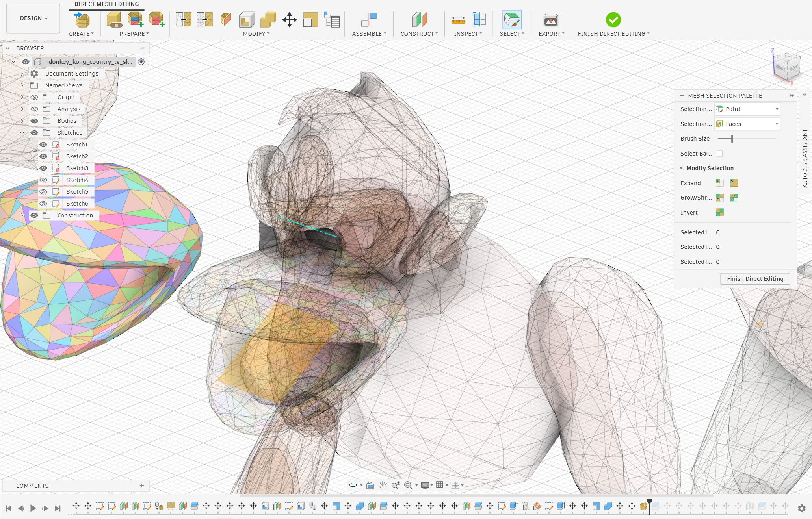
Task: Click the Plane Cut icon with orange face
Action: coord(226,19)
